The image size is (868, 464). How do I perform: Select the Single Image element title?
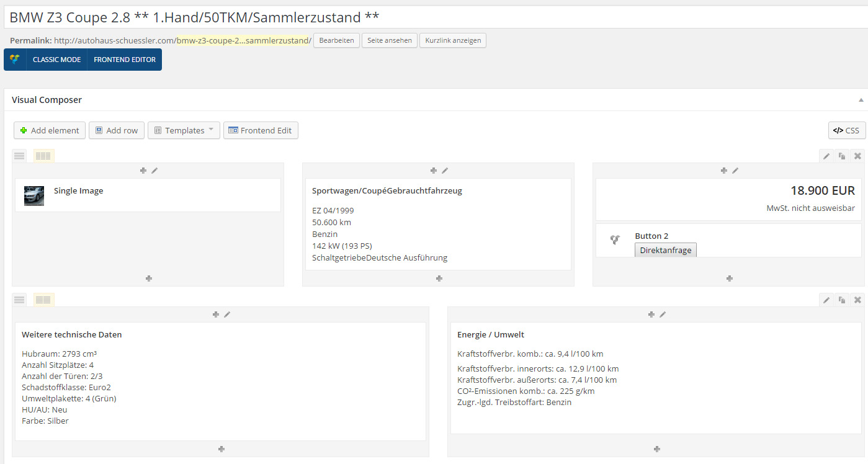click(x=79, y=191)
